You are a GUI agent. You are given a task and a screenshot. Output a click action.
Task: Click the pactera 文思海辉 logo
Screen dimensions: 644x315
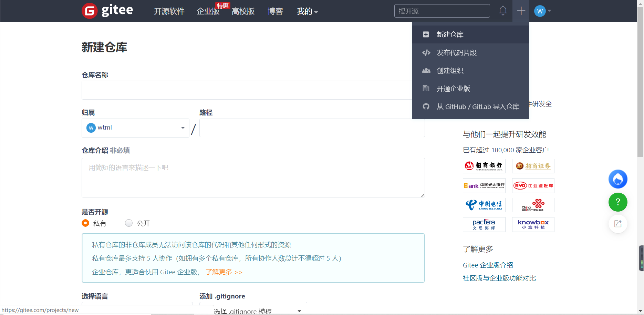click(x=484, y=225)
